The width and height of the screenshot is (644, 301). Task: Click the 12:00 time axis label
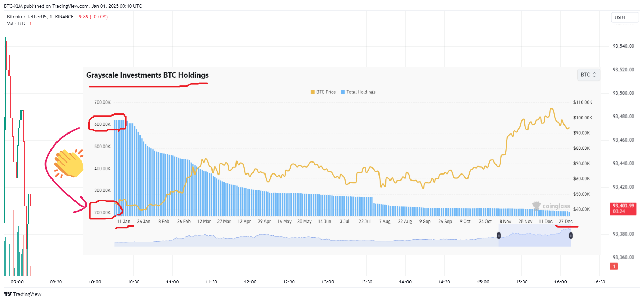click(250, 282)
